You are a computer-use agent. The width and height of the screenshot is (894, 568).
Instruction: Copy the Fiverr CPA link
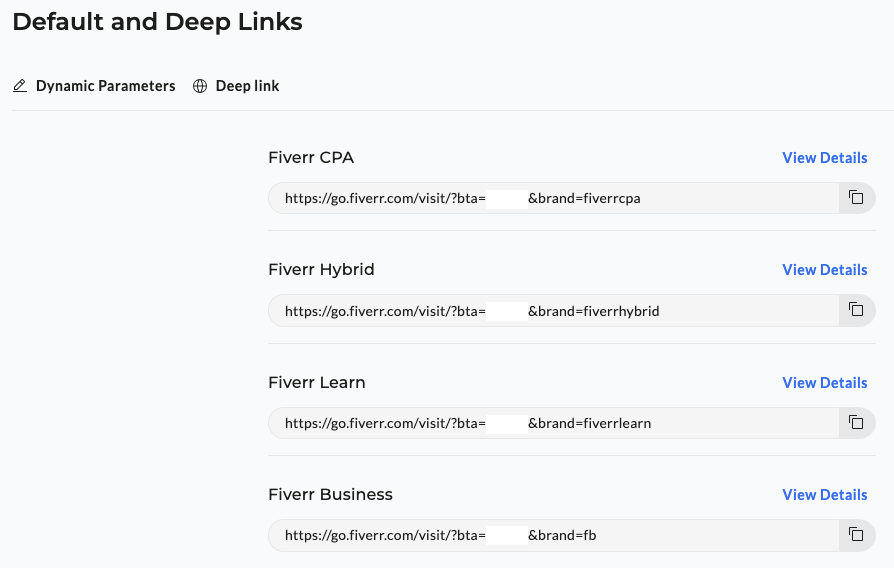coord(856,198)
